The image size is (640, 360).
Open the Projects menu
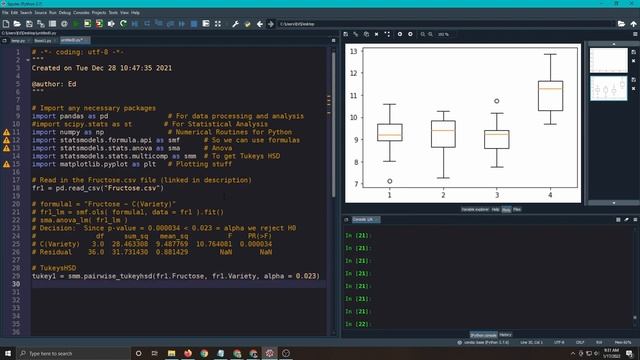click(99, 13)
